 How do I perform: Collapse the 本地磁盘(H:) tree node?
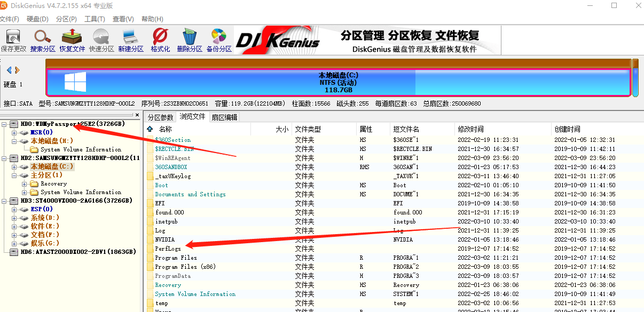pyautogui.click(x=14, y=141)
